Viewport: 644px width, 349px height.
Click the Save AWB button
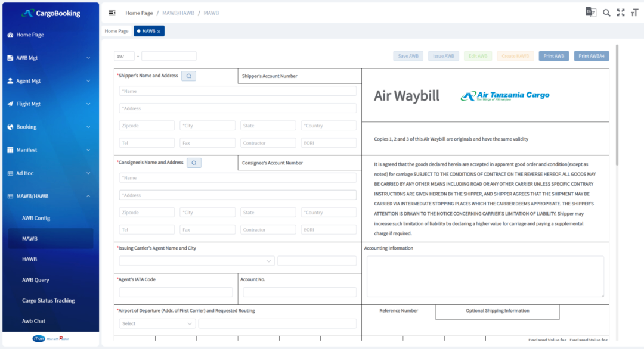pyautogui.click(x=408, y=56)
